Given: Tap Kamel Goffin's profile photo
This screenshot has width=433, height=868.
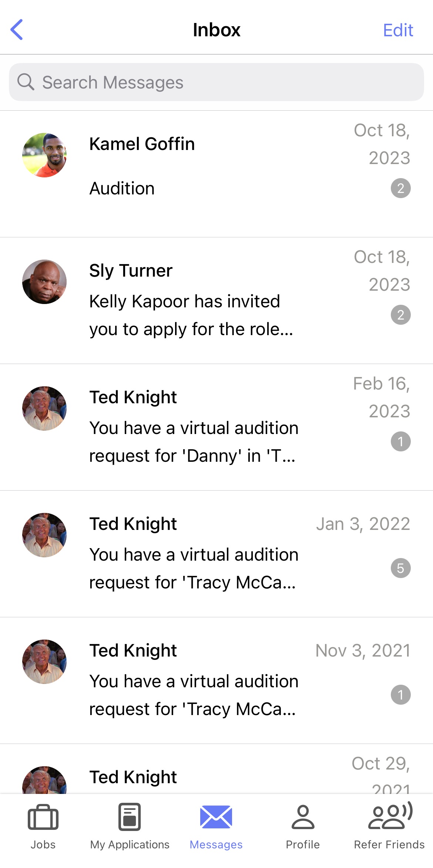Looking at the screenshot, I should tap(44, 155).
